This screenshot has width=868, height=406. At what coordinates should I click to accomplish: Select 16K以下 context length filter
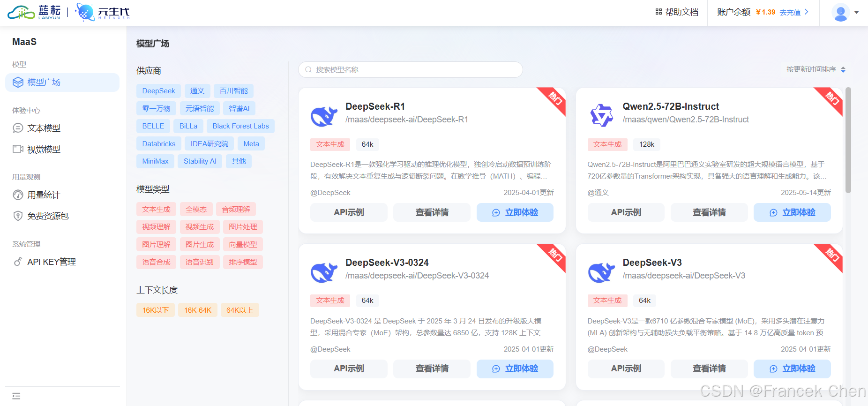(x=156, y=310)
